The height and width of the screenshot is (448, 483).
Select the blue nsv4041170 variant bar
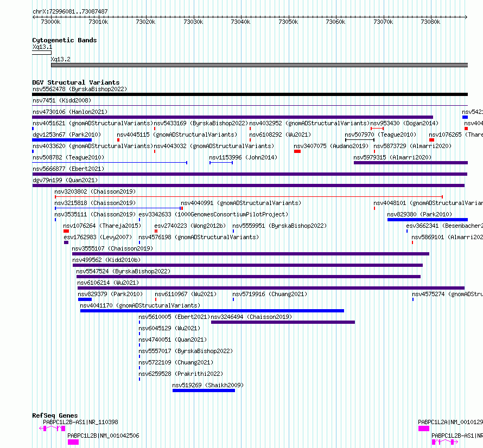(x=212, y=311)
